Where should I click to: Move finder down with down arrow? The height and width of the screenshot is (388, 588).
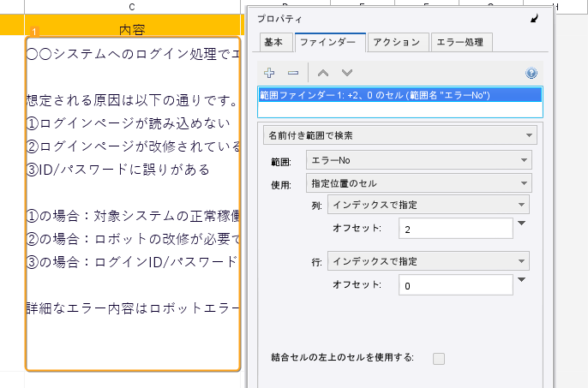[347, 73]
